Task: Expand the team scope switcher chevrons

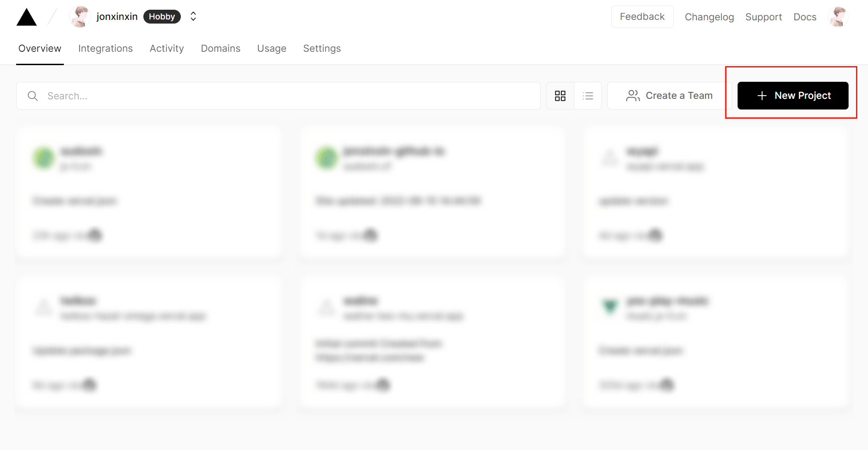Action: coord(193,17)
